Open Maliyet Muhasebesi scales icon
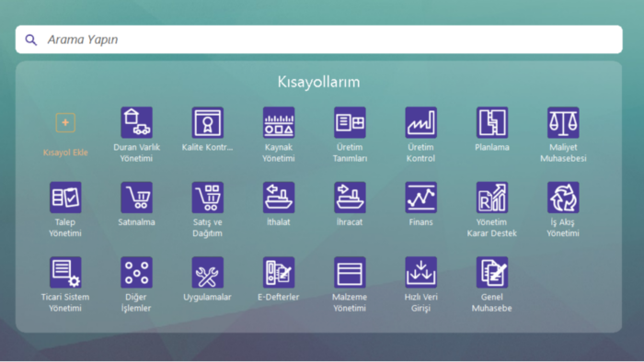Image resolution: width=644 pixels, height=362 pixels. (563, 122)
